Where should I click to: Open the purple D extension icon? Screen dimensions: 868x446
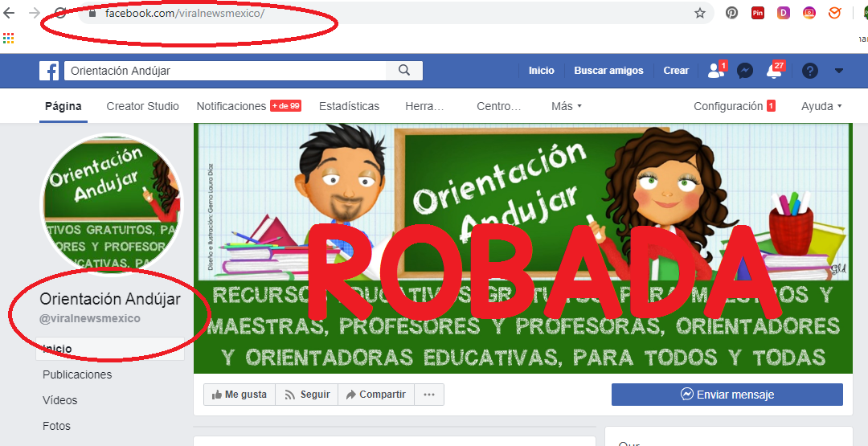tap(784, 14)
